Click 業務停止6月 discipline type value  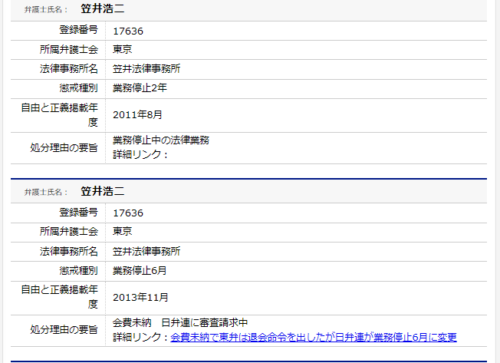[x=139, y=270]
